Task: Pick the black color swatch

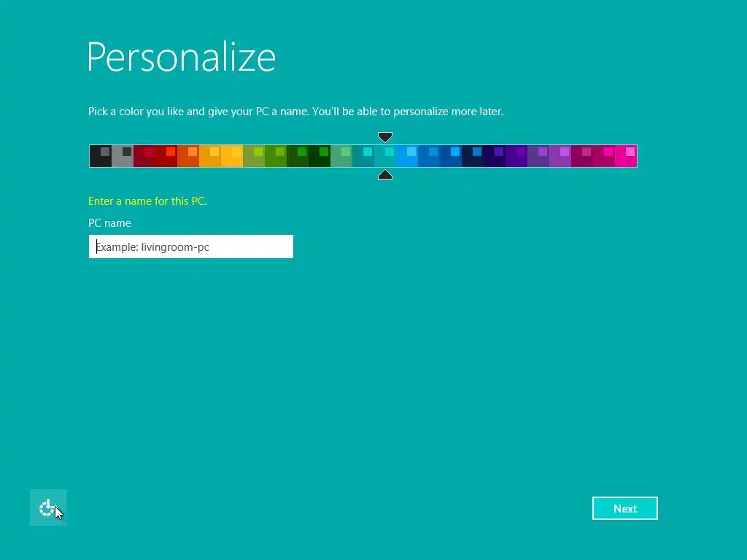Action: pos(101,156)
